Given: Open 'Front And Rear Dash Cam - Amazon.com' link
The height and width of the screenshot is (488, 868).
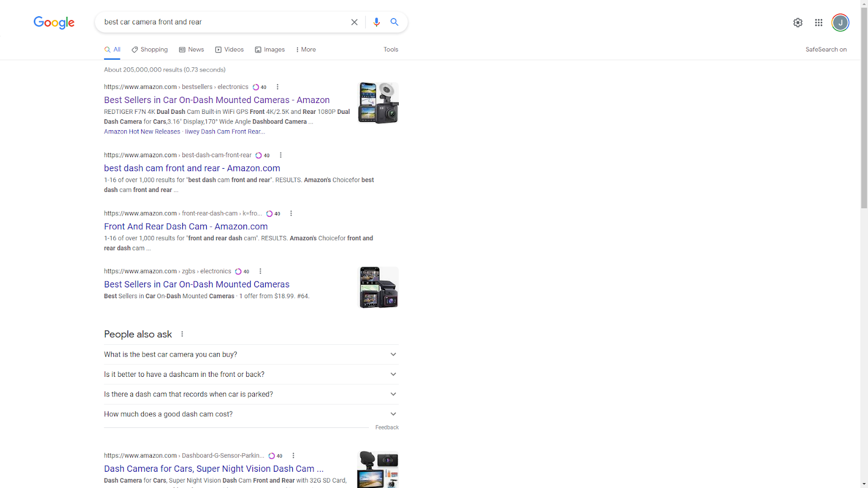Looking at the screenshot, I should click(x=186, y=227).
